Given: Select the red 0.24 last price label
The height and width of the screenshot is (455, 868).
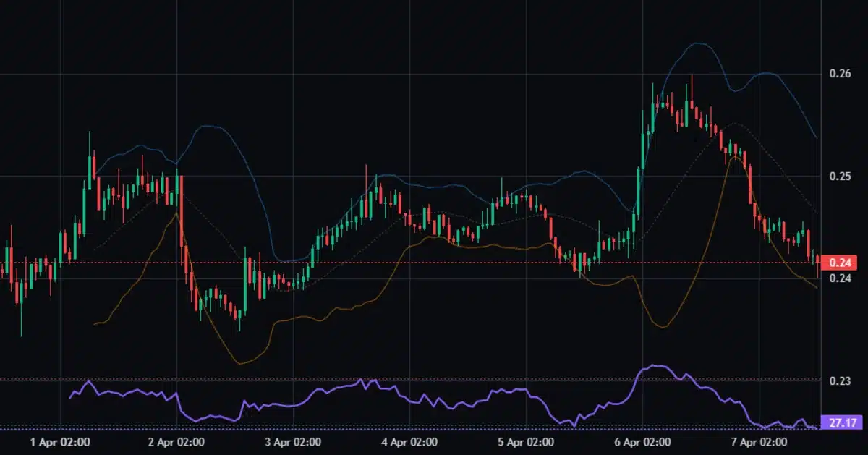Looking at the screenshot, I should pos(841,264).
